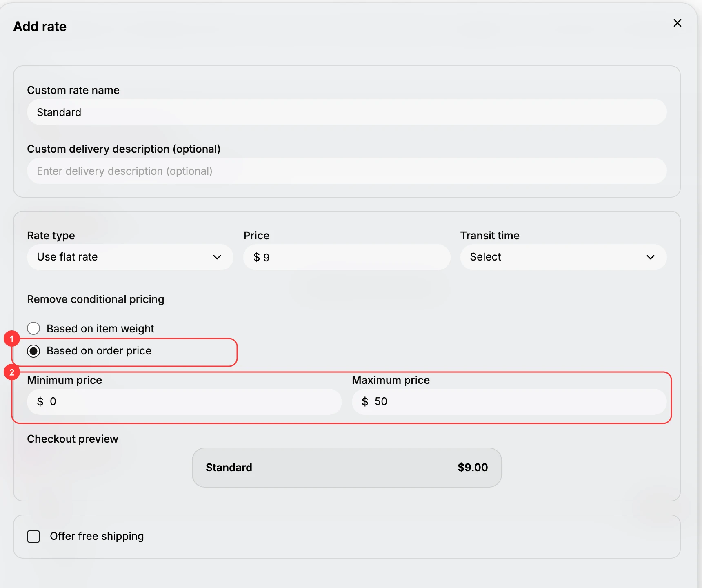702x588 pixels.
Task: Open the Rate type dropdown
Action: pyautogui.click(x=130, y=257)
